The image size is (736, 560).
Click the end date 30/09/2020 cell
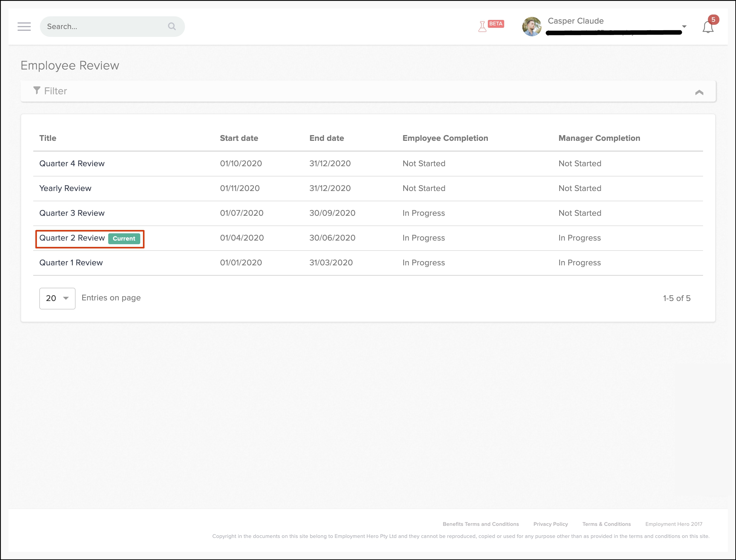coord(332,213)
